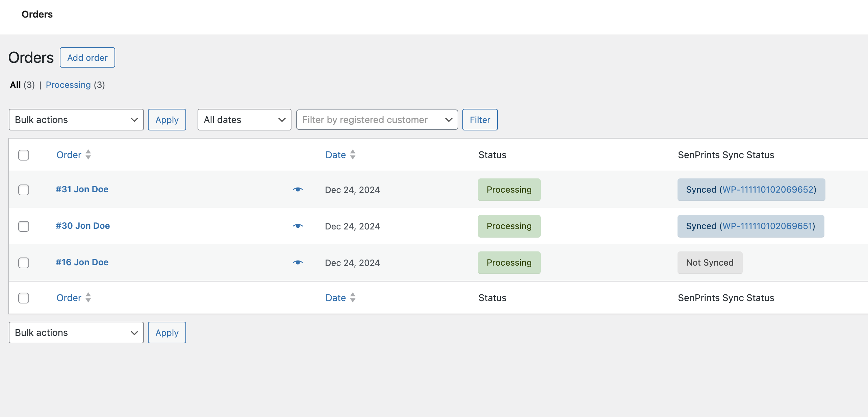868x417 pixels.
Task: Click Dec 24, 2024 date of order #31
Action: click(352, 190)
